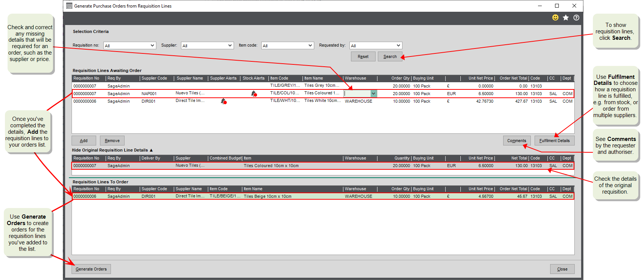
Task: Click the smiley face feedback icon
Action: pyautogui.click(x=555, y=17)
